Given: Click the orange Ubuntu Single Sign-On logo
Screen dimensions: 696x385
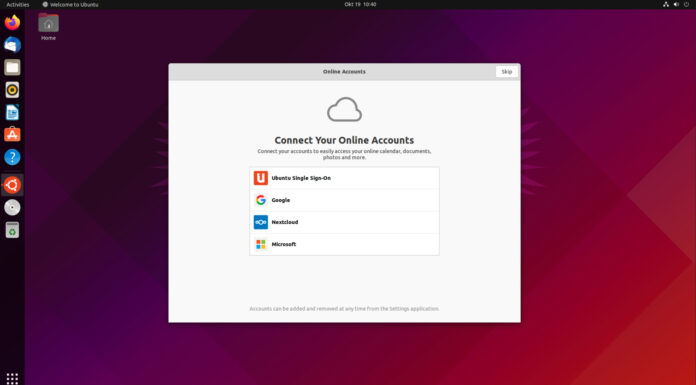Looking at the screenshot, I should tap(261, 178).
